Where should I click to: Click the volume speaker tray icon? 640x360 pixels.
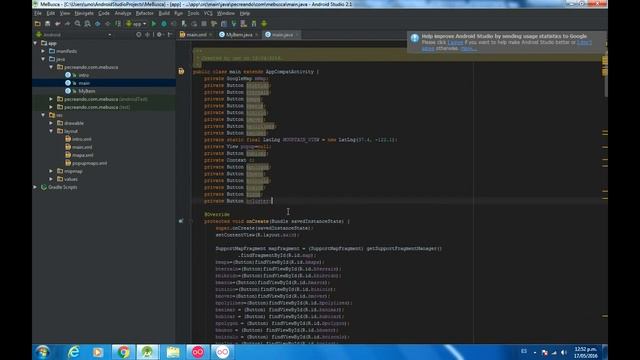pyautogui.click(x=564, y=352)
